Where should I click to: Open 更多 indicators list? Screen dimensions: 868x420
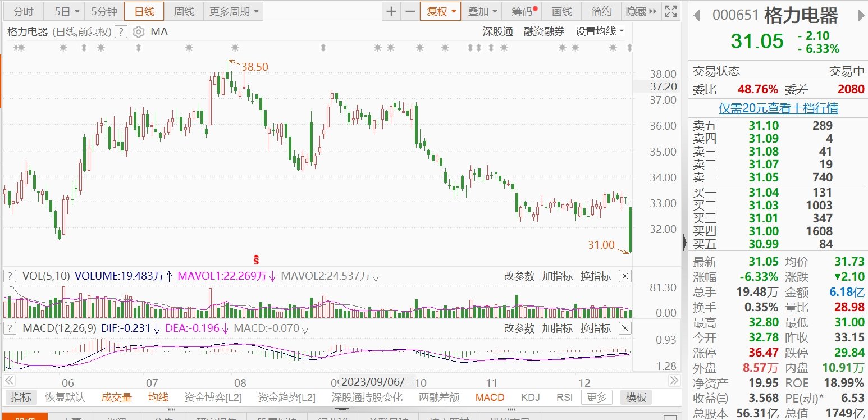(x=597, y=398)
